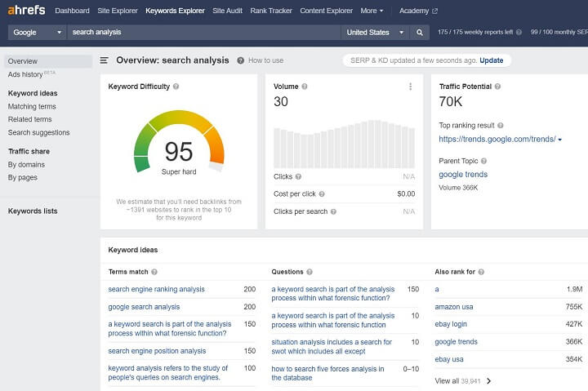Open 'google search analysis' keyword
Screen dimensions: 588x391
[144, 307]
